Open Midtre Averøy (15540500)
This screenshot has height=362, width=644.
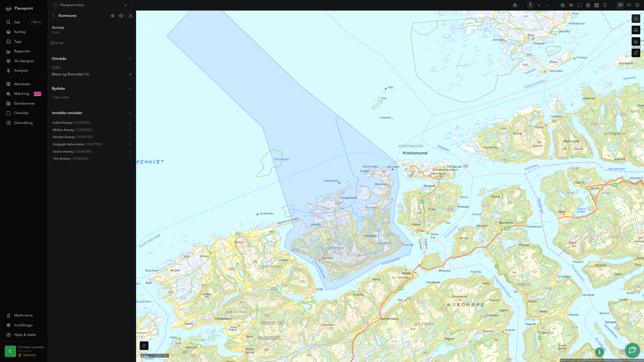pos(92,130)
